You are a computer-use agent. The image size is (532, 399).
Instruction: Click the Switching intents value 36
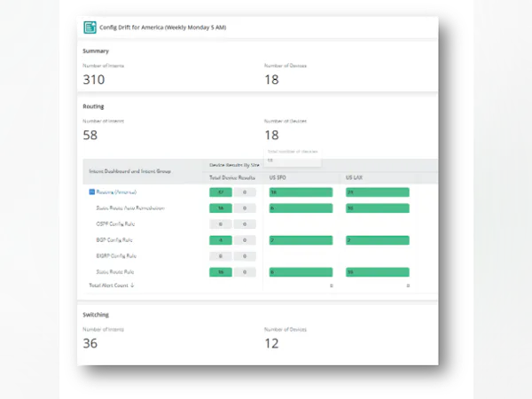tap(90, 343)
